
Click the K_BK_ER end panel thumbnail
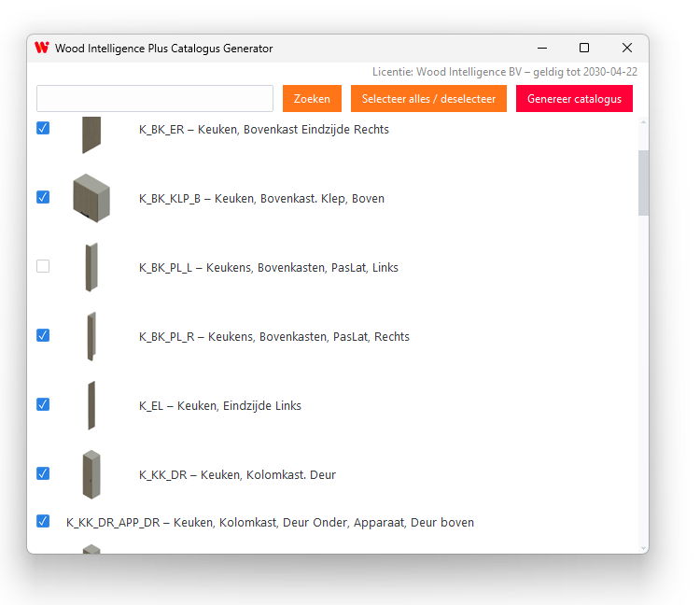click(91, 134)
